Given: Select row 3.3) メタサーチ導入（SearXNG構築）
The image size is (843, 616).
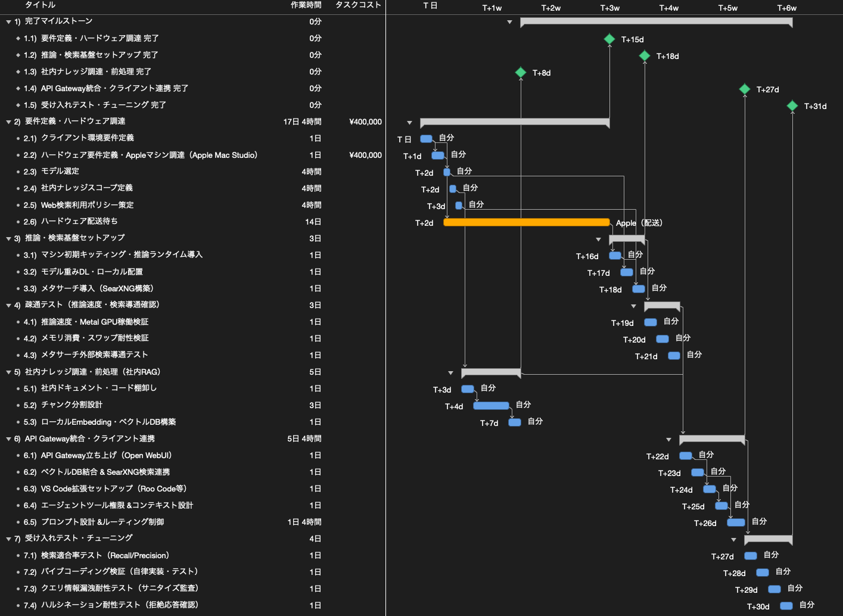Looking at the screenshot, I should pyautogui.click(x=192, y=288).
